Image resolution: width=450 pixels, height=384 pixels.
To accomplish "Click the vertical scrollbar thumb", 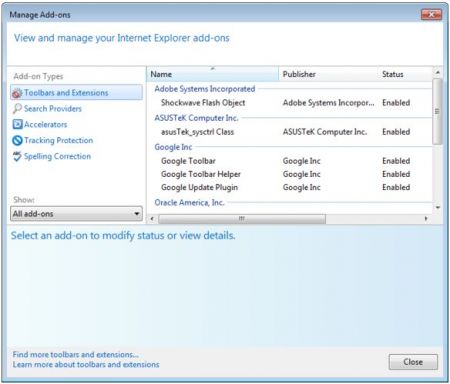I will click(x=437, y=111).
